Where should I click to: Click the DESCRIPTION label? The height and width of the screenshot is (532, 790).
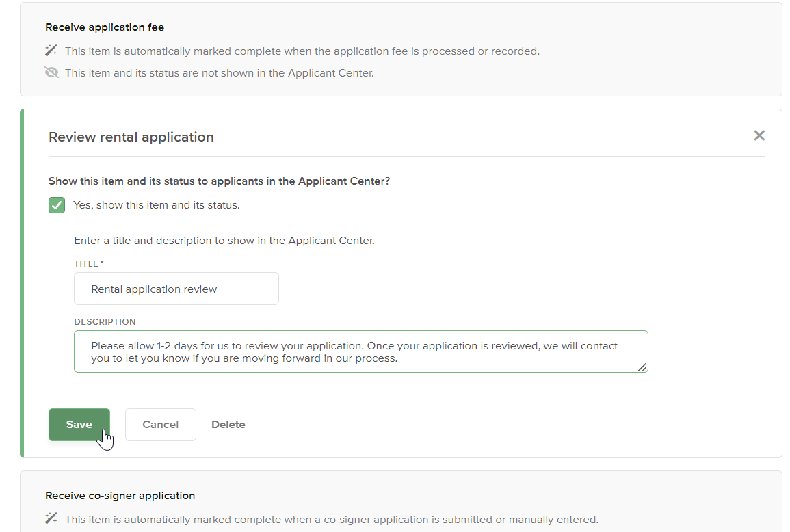(105, 321)
